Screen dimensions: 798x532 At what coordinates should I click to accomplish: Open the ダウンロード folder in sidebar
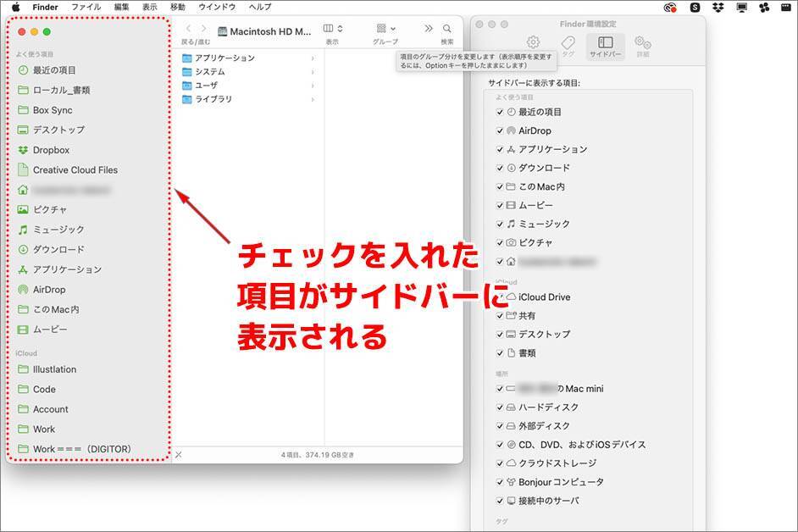point(58,250)
